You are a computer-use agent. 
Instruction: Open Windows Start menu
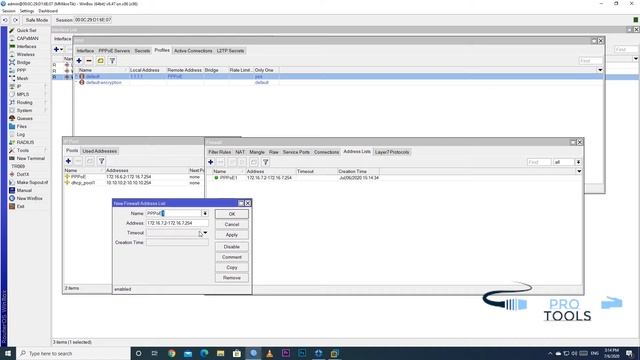click(x=8, y=353)
